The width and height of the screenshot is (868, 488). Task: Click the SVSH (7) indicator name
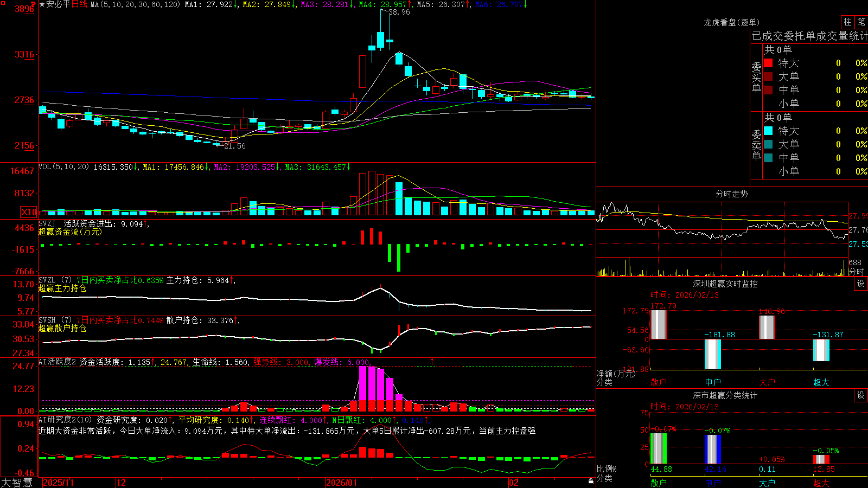(55, 320)
